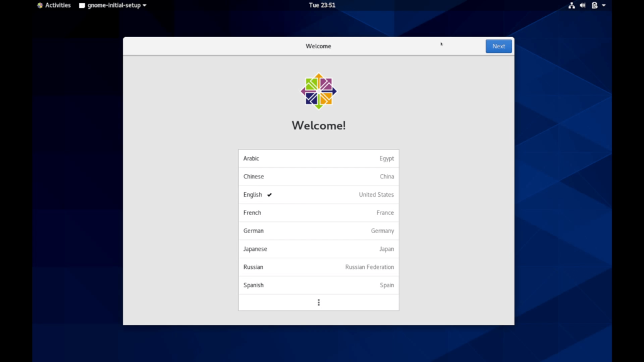Open the Activities overview

tap(54, 5)
